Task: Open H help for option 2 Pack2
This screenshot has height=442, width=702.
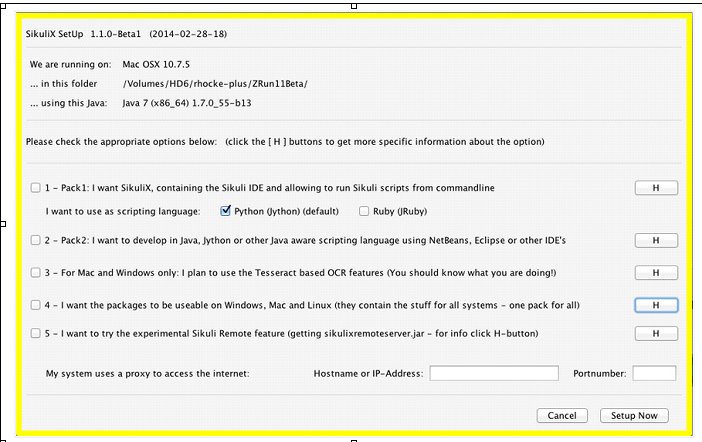Action: pyautogui.click(x=656, y=240)
